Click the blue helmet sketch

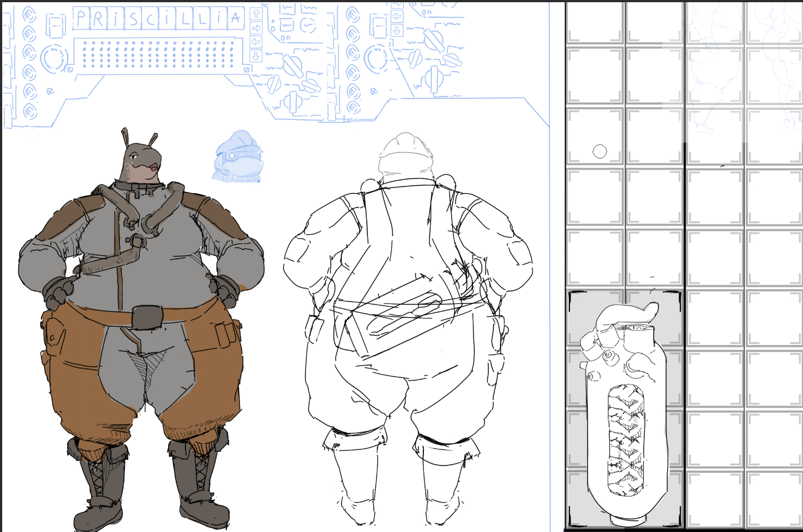pos(239,156)
